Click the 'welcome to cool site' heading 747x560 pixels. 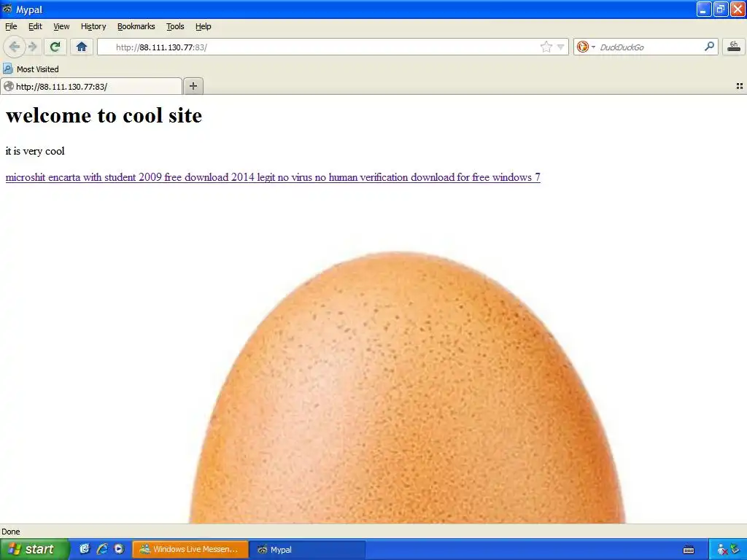click(104, 115)
